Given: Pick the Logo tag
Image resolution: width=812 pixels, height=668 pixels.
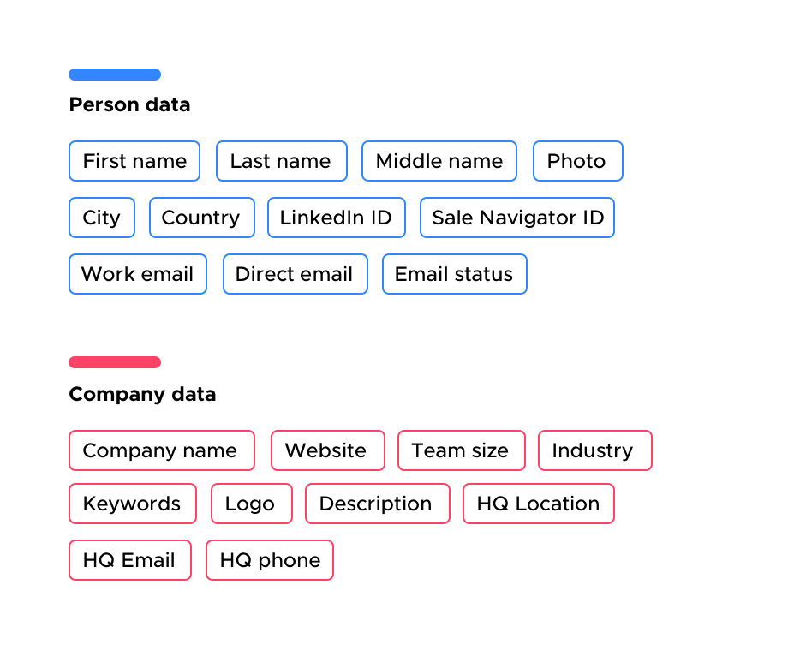Looking at the screenshot, I should click(x=251, y=504).
